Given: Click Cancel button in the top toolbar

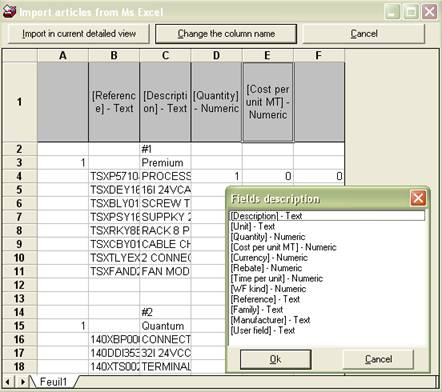Looking at the screenshot, I should (x=364, y=34).
